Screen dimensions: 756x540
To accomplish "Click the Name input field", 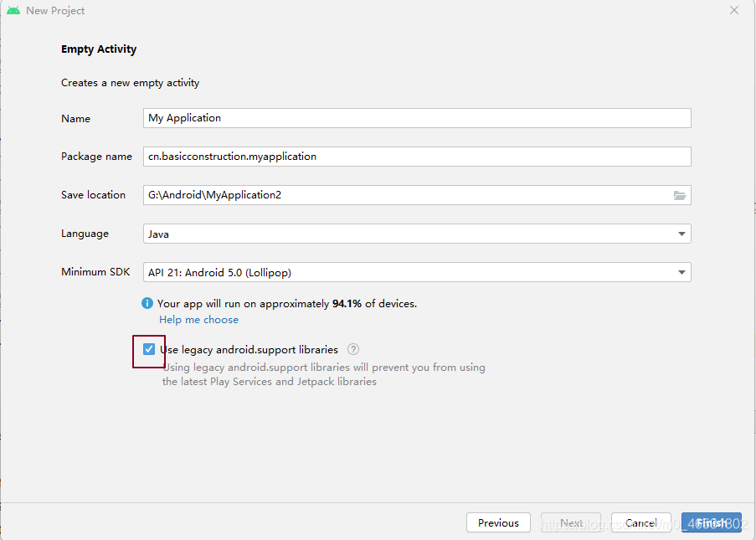I will pos(417,118).
